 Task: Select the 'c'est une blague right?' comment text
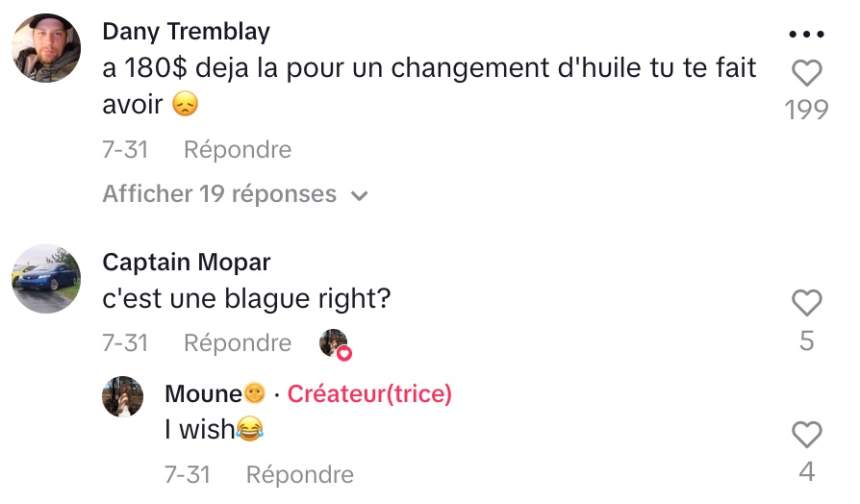pos(246,299)
